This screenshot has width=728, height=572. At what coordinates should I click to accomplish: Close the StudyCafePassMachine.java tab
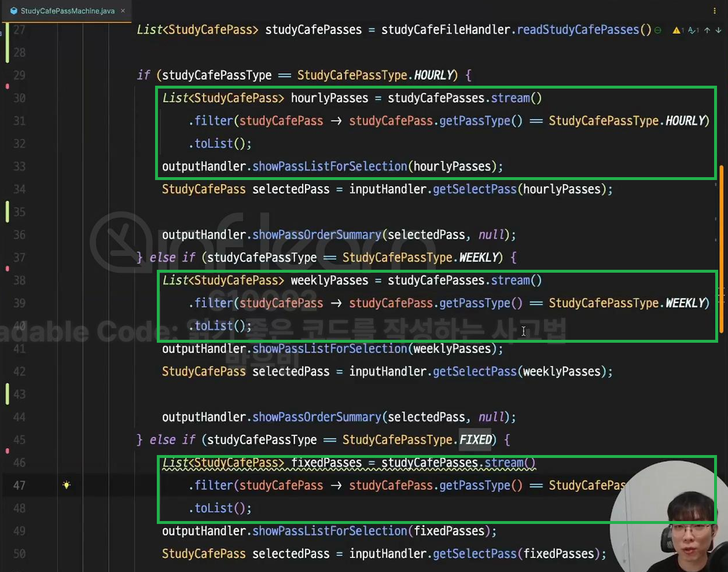click(x=123, y=11)
